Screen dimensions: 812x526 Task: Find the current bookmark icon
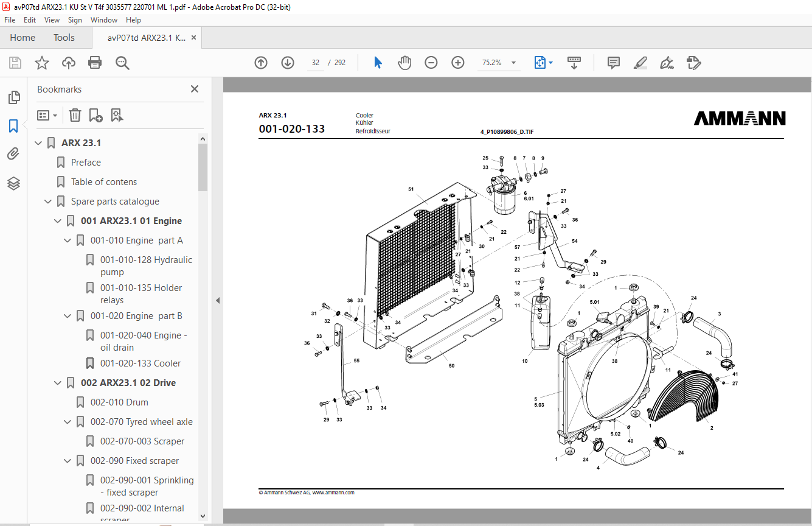(x=117, y=115)
